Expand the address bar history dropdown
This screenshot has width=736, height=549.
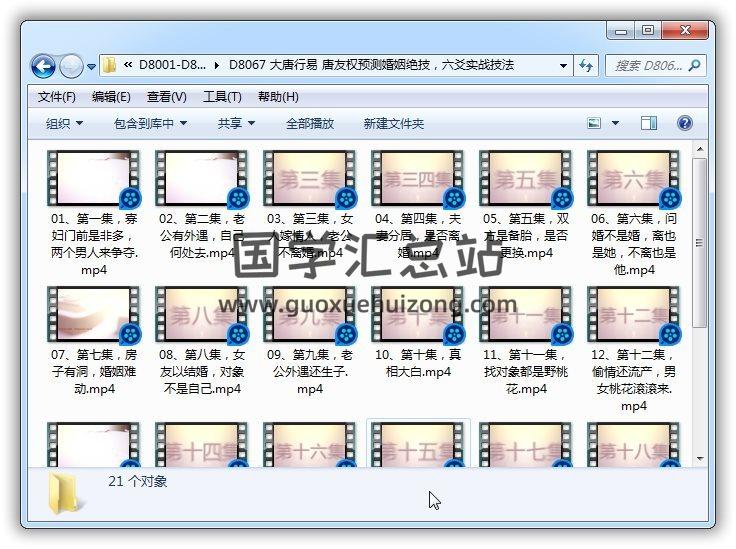point(563,66)
